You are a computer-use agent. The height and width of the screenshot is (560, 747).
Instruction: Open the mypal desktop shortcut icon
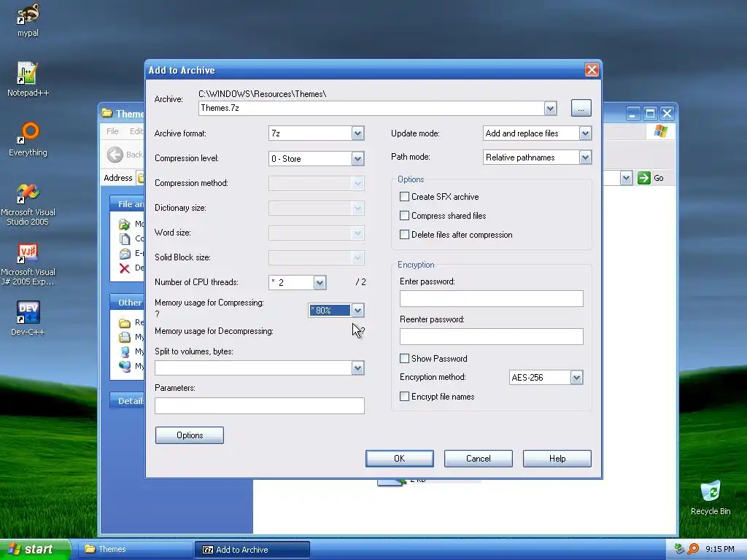pos(28,15)
